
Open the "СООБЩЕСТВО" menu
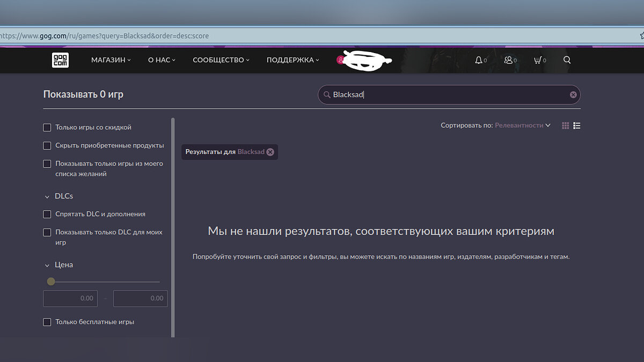pos(221,60)
